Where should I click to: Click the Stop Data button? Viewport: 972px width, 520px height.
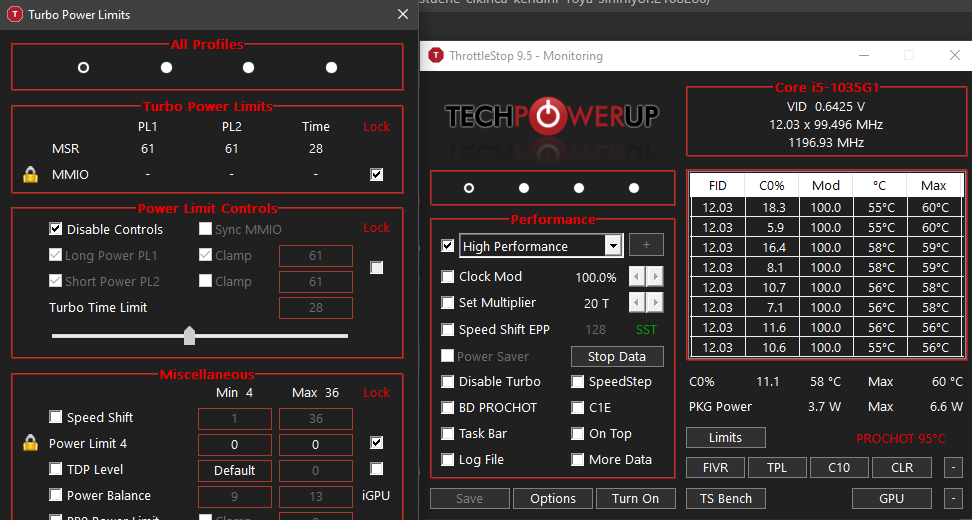tap(617, 356)
